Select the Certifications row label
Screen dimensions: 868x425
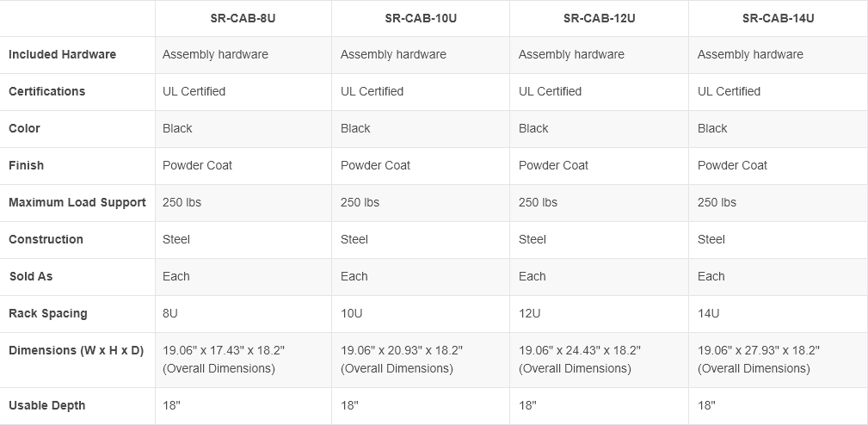coord(46,91)
